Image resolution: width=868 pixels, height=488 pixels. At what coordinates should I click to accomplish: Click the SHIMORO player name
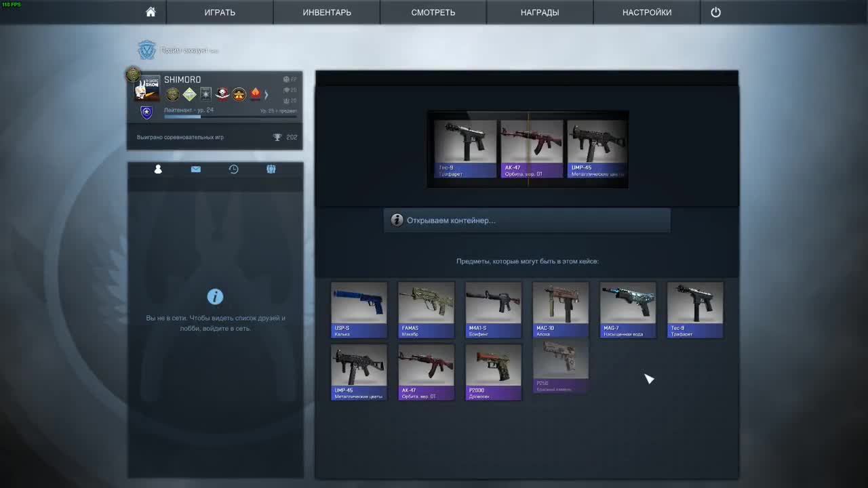[x=182, y=79]
